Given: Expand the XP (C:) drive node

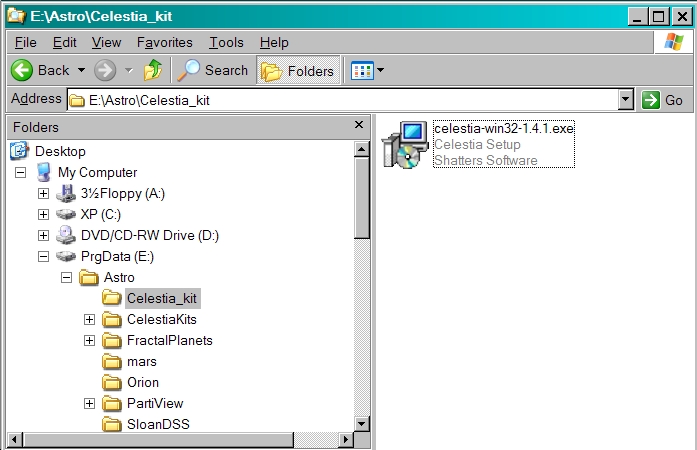Looking at the screenshot, I should [x=44, y=214].
